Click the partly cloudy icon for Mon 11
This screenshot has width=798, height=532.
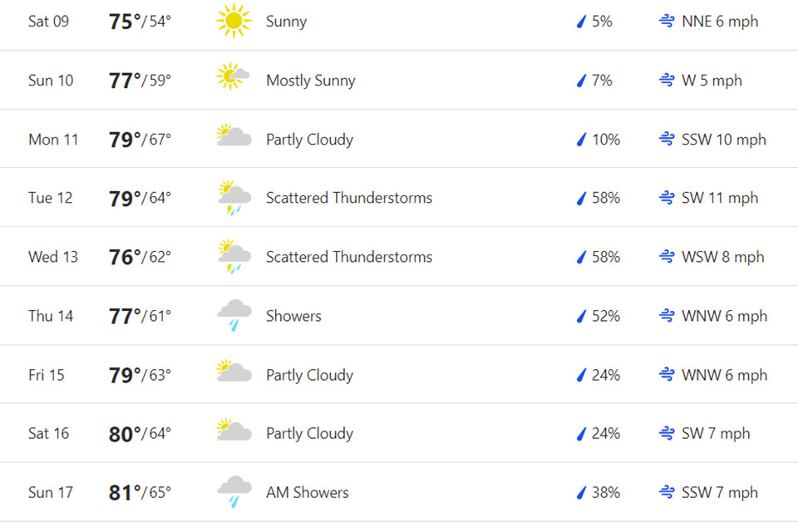click(234, 136)
